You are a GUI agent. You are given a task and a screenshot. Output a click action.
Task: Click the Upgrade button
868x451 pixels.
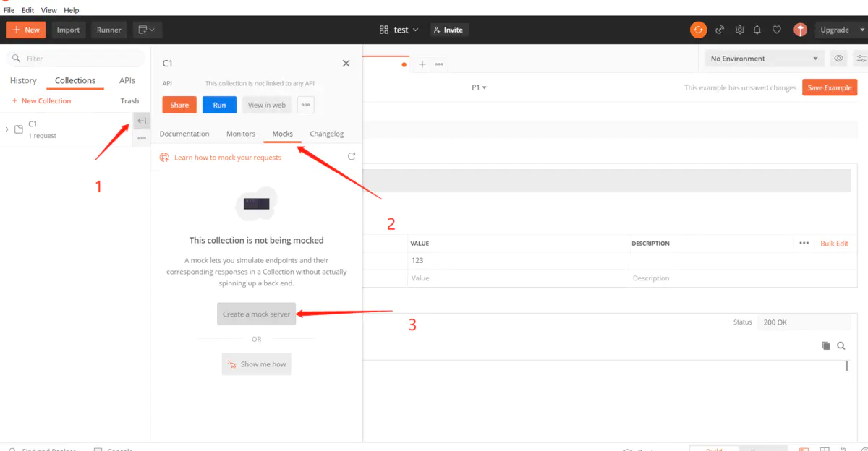tap(835, 30)
